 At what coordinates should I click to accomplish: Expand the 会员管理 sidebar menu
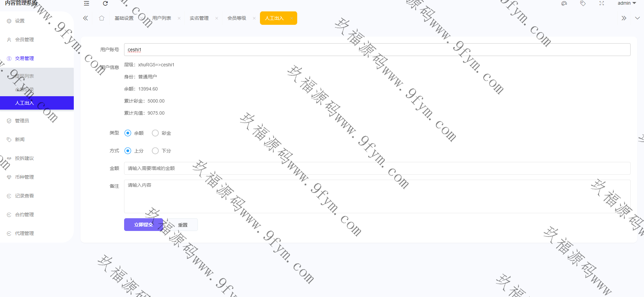pyautogui.click(x=24, y=40)
